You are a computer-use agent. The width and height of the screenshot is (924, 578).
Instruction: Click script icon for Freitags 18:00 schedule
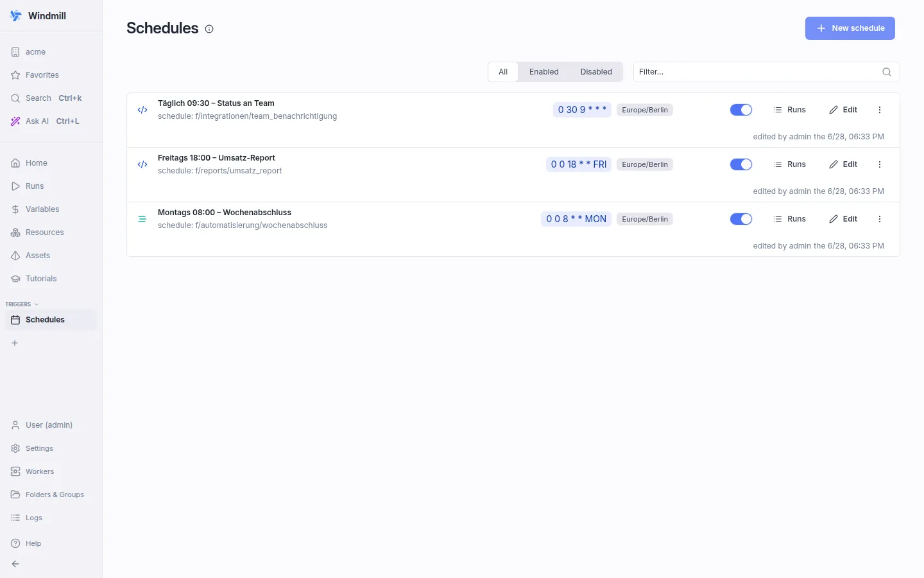coord(142,164)
